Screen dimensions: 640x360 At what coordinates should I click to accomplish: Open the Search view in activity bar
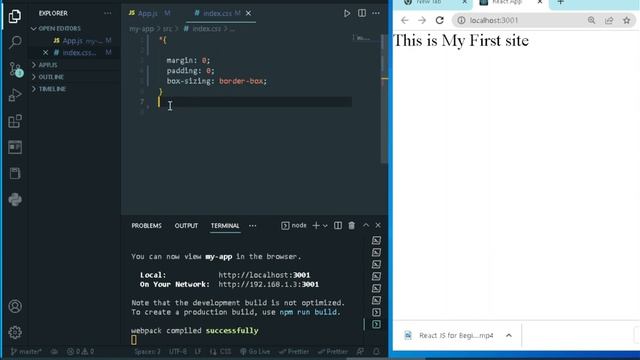point(15,42)
